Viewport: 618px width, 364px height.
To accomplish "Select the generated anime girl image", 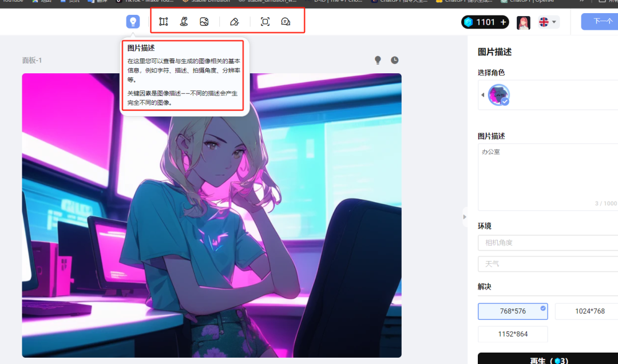I will 212,215.
